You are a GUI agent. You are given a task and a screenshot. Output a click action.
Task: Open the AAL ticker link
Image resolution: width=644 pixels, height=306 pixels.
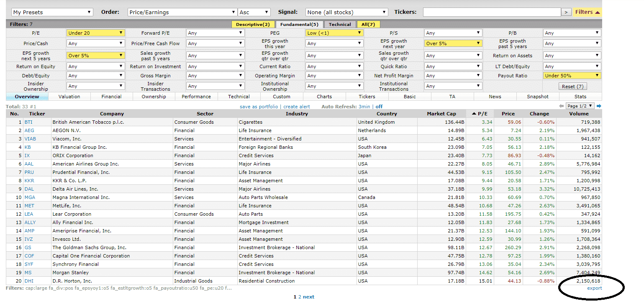(28, 164)
